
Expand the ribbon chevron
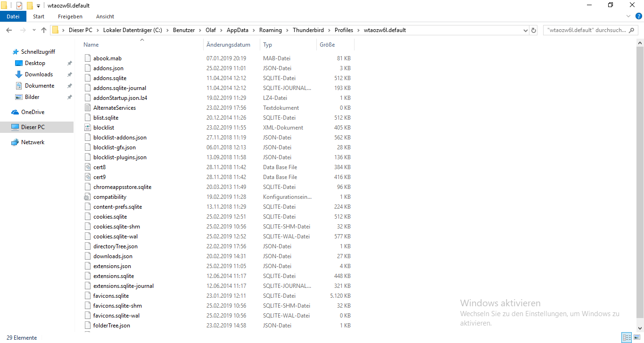coord(629,16)
